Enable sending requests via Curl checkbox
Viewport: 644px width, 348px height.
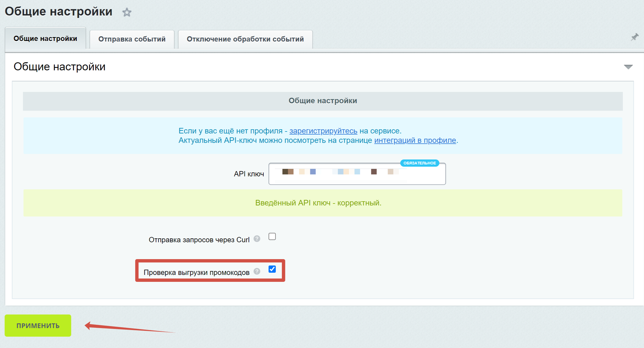click(x=272, y=236)
